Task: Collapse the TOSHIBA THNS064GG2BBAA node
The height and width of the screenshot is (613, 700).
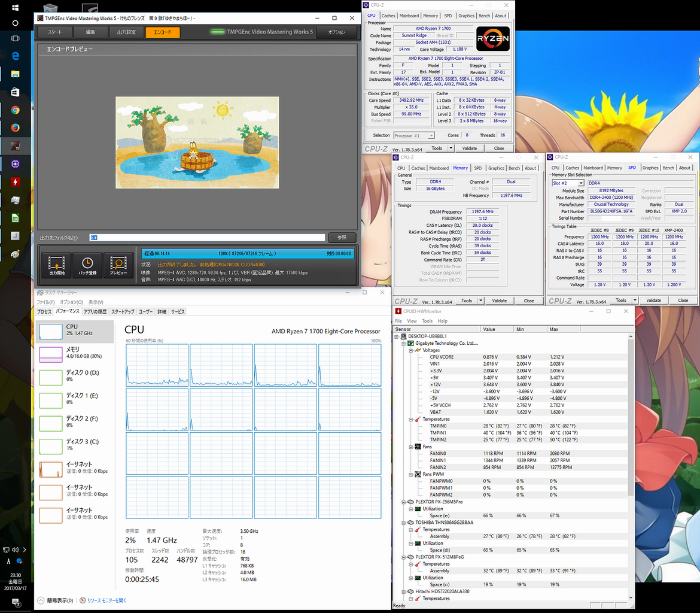Action: click(404, 522)
